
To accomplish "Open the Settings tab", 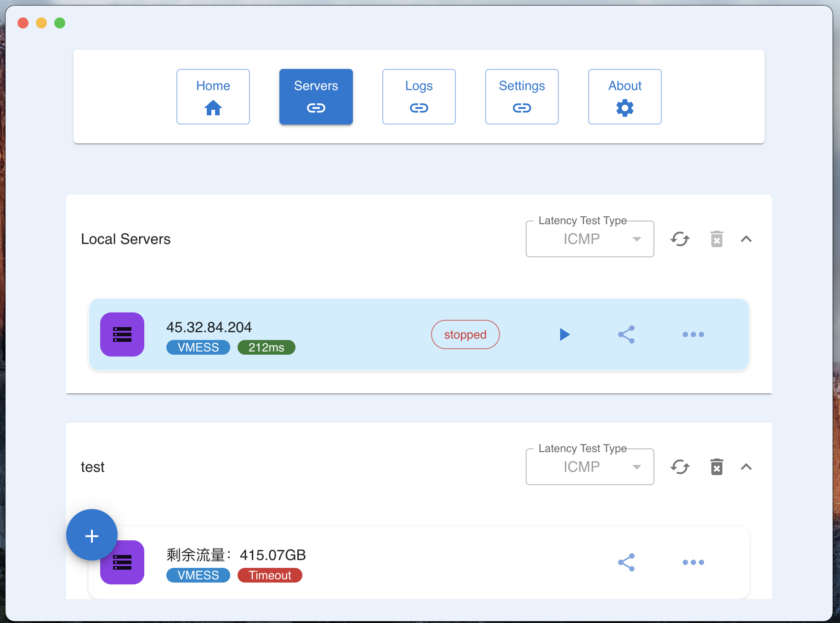I will 522,96.
